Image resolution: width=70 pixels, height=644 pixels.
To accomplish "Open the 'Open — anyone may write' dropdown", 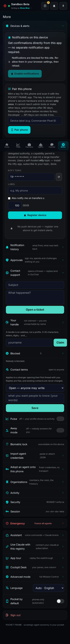I will 35,388.
